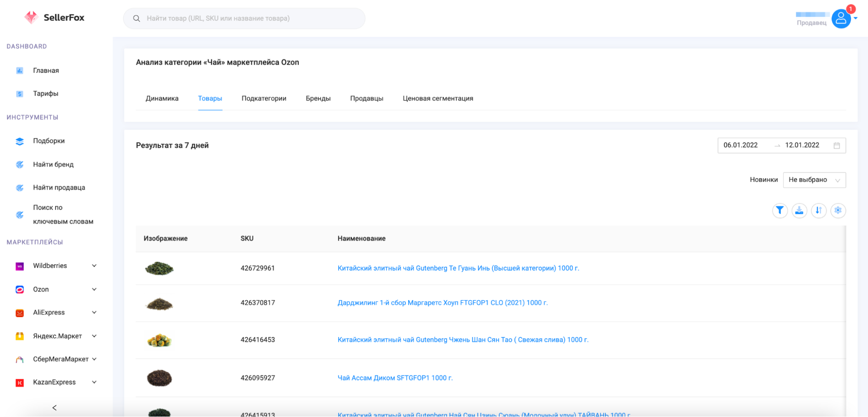Click the Подборки layers icon
This screenshot has width=868, height=417.
click(20, 141)
